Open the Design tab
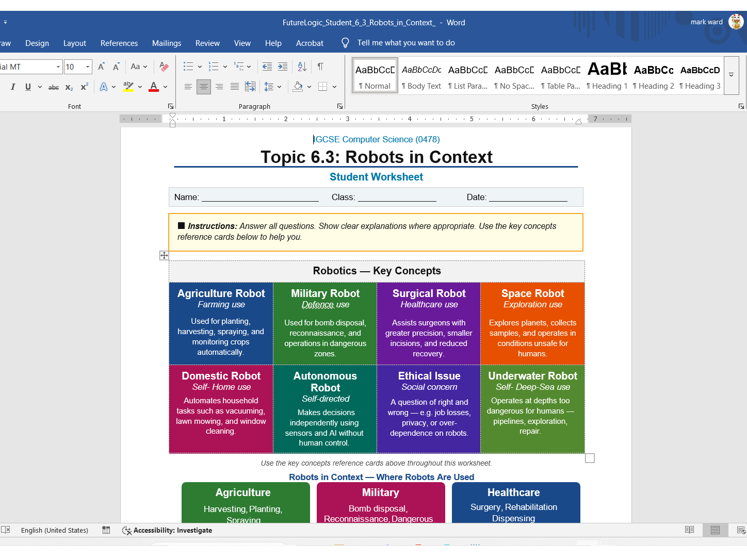This screenshot has width=747, height=560. tap(37, 43)
